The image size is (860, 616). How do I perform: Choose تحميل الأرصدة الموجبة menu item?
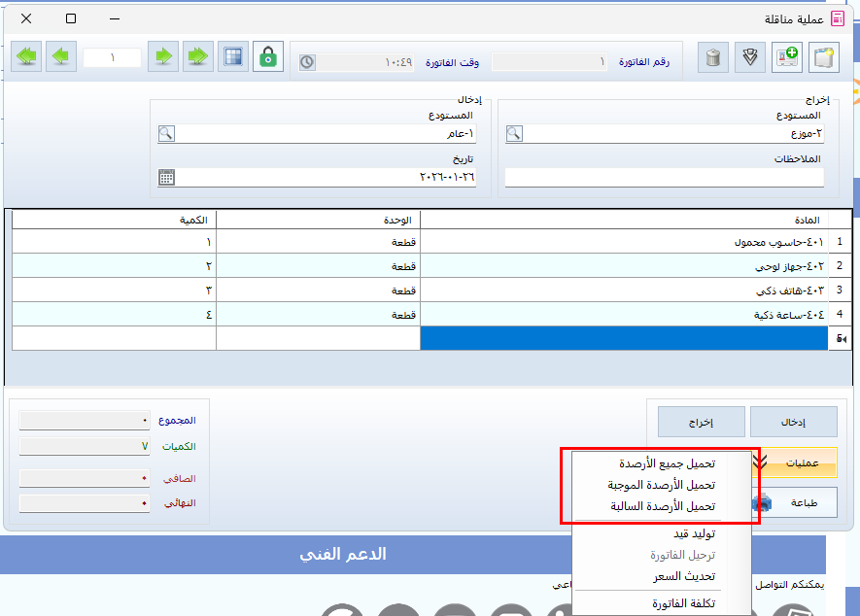click(x=661, y=485)
